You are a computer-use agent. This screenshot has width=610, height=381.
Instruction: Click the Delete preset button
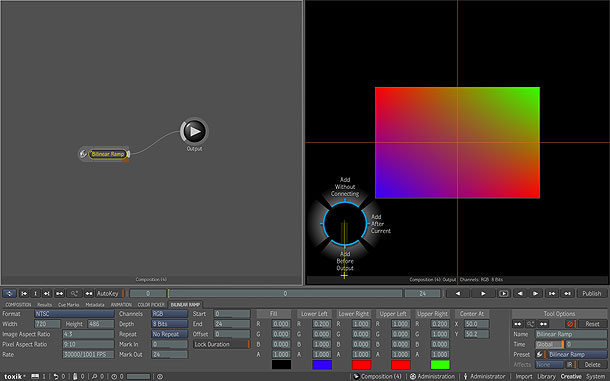(592, 365)
